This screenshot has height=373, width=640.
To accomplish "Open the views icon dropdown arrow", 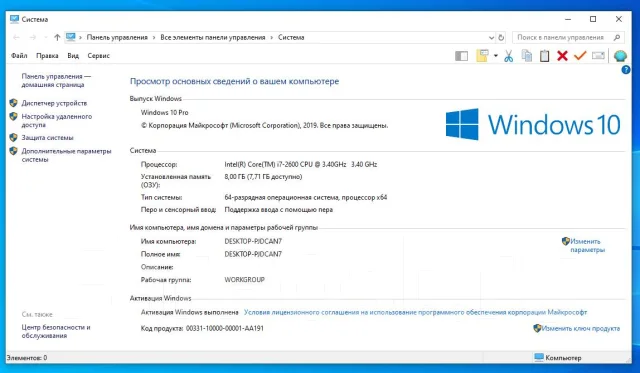I will point(496,56).
